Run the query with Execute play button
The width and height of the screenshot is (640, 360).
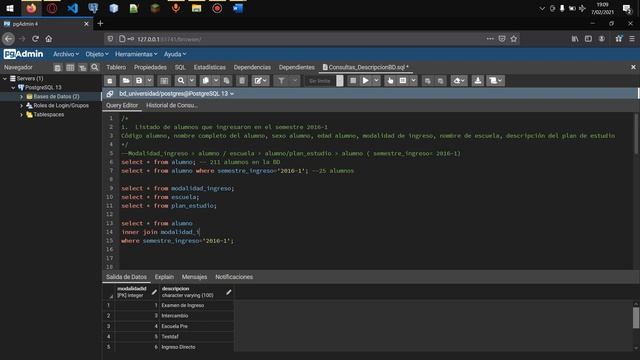366,81
